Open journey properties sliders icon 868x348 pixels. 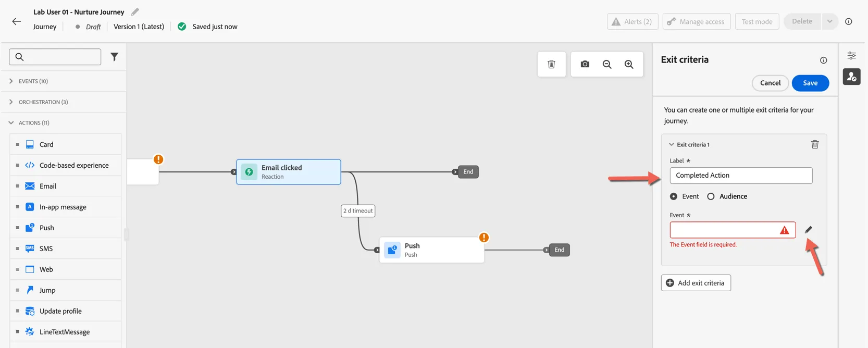(x=851, y=56)
